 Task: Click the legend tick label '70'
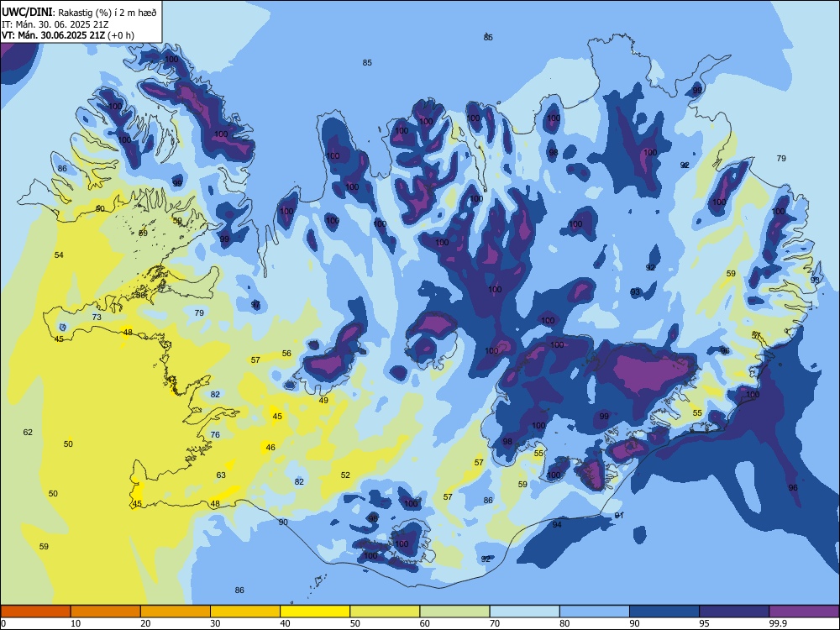point(495,623)
